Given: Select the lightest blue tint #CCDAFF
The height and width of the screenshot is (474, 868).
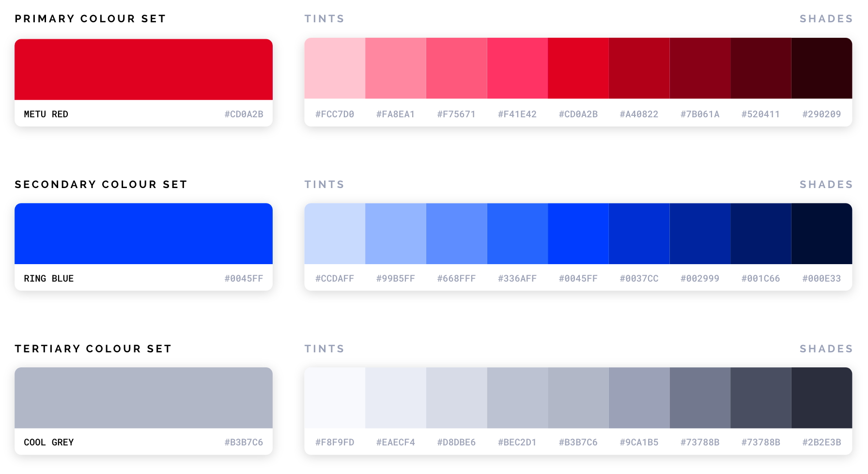Looking at the screenshot, I should point(335,234).
